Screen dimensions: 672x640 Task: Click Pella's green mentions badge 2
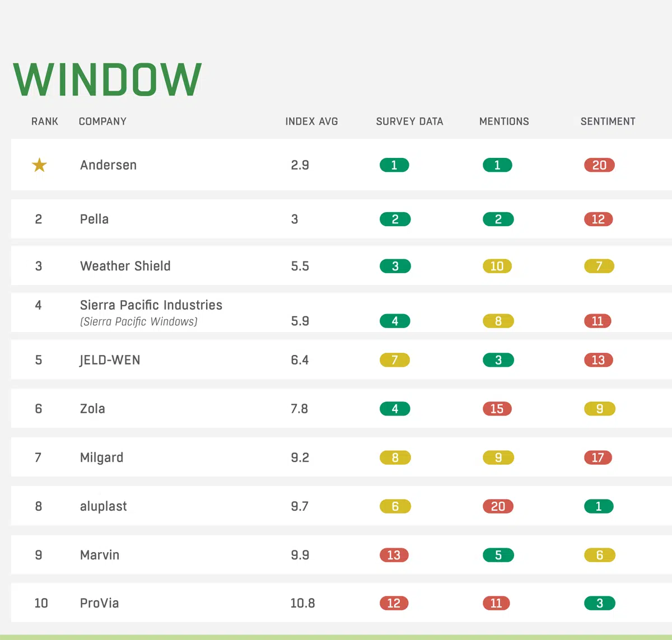pyautogui.click(x=498, y=219)
